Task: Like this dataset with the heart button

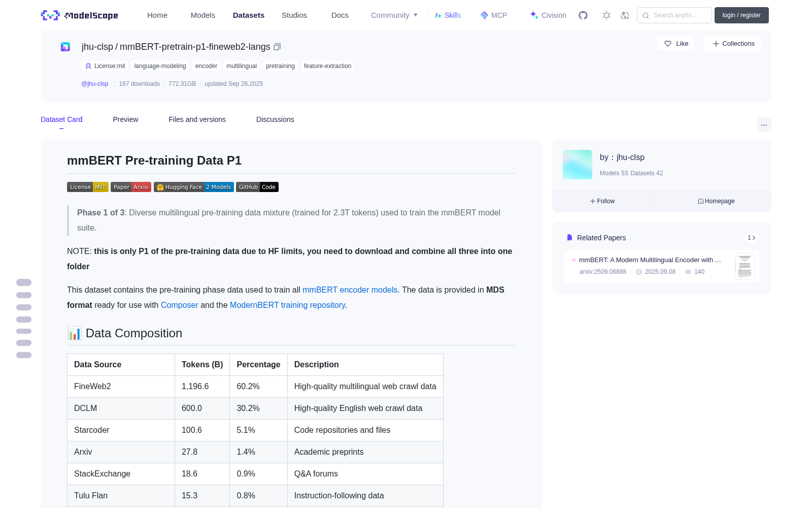Action: click(x=676, y=44)
